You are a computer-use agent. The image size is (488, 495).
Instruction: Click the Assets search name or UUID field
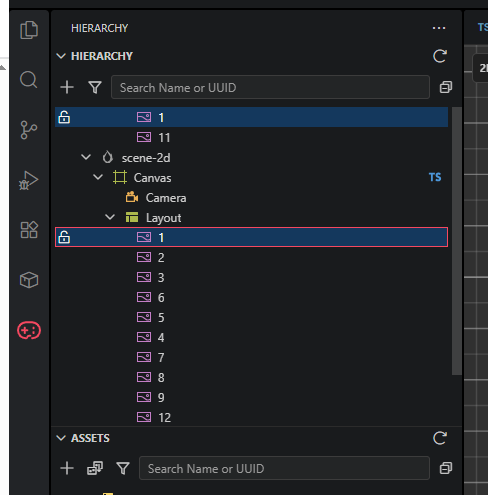coord(284,468)
